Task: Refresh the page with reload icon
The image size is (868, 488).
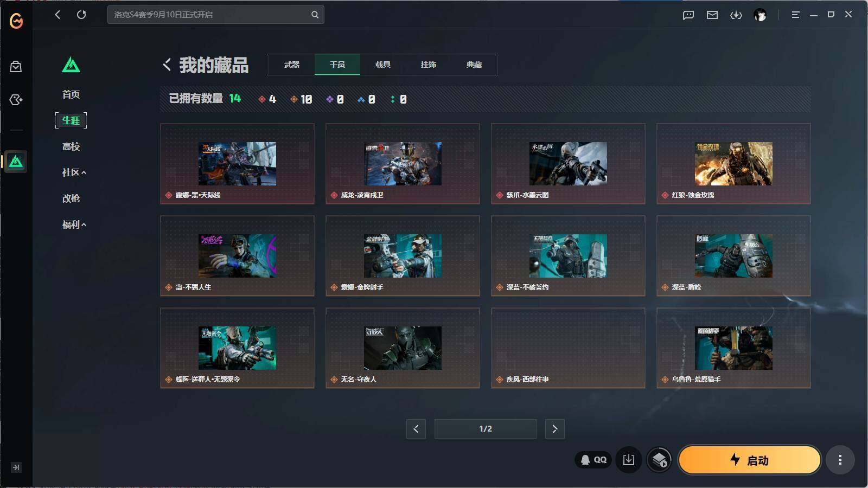Action: pyautogui.click(x=81, y=15)
